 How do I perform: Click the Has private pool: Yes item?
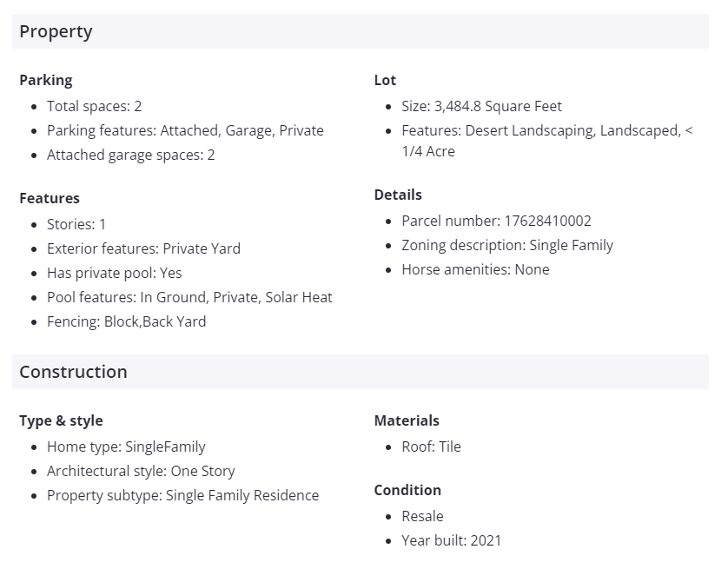point(115,273)
